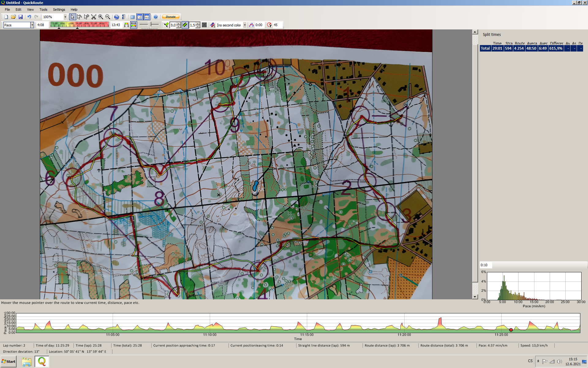
Task: Click the Zoom out magnifier
Action: [108, 17]
